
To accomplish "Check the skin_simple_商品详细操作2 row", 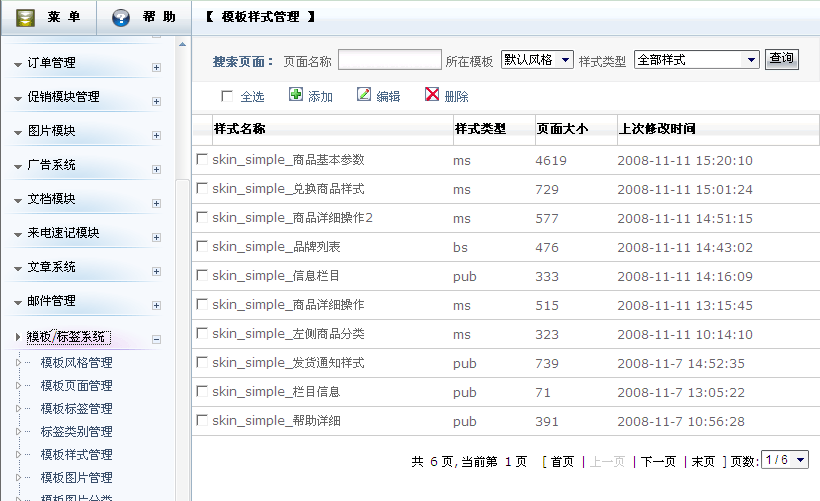I will pos(202,217).
